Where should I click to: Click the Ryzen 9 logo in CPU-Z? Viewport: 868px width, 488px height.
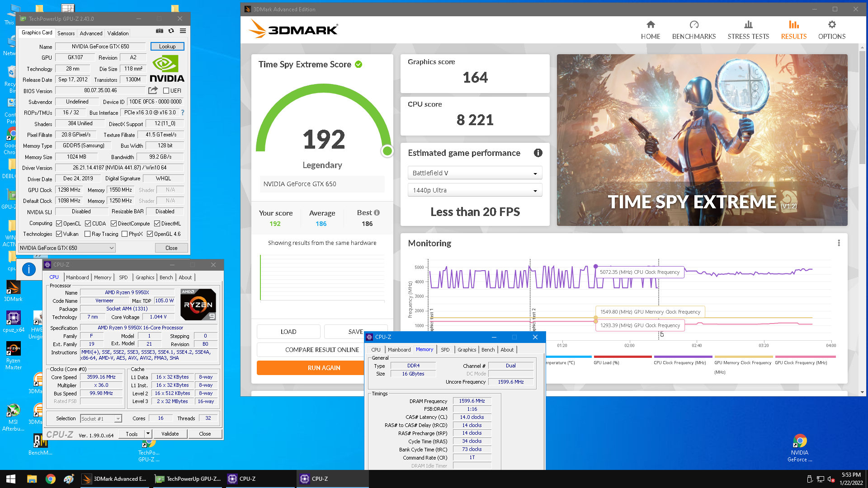198,305
